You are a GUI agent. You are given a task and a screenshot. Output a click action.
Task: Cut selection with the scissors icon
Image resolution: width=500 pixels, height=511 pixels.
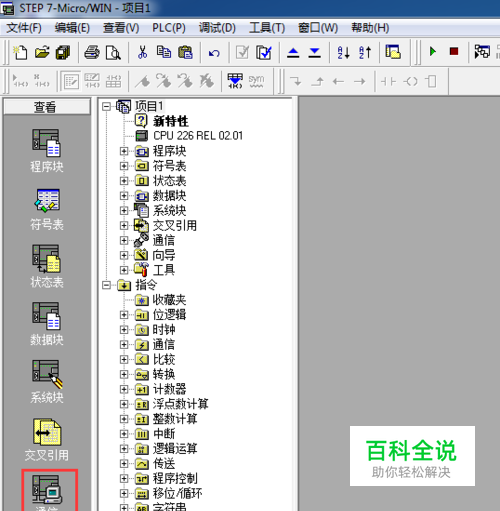click(x=142, y=52)
